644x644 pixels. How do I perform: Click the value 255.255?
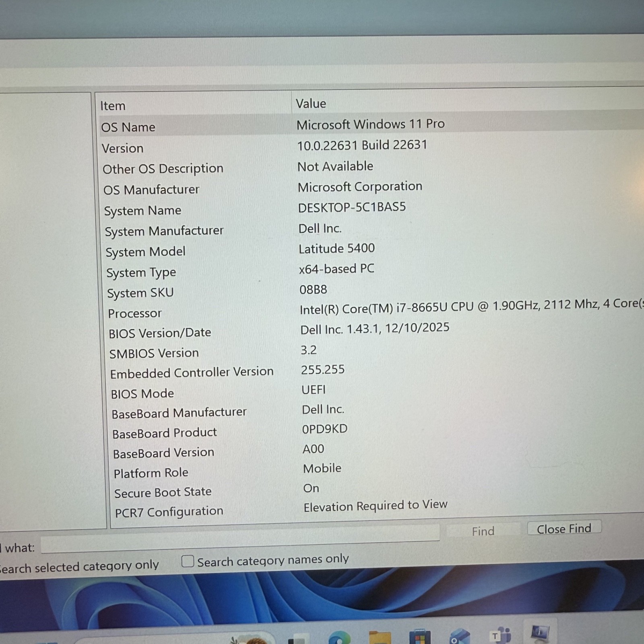(x=323, y=369)
